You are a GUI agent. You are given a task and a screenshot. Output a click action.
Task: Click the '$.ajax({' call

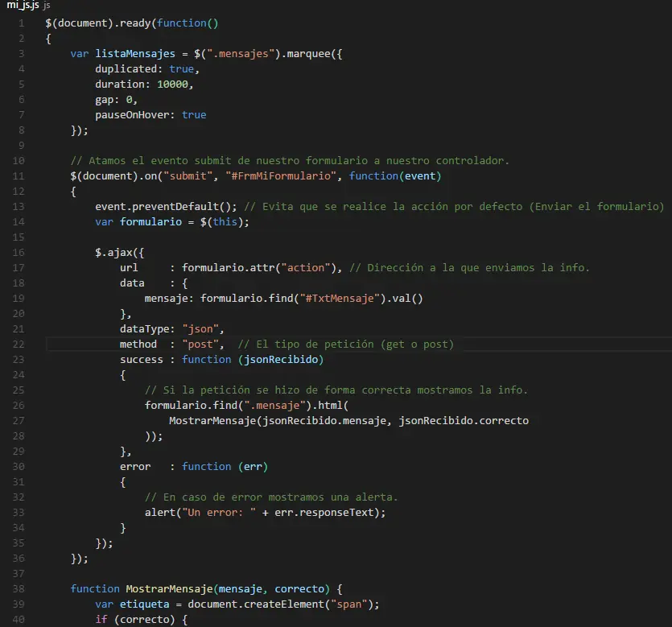[120, 253]
